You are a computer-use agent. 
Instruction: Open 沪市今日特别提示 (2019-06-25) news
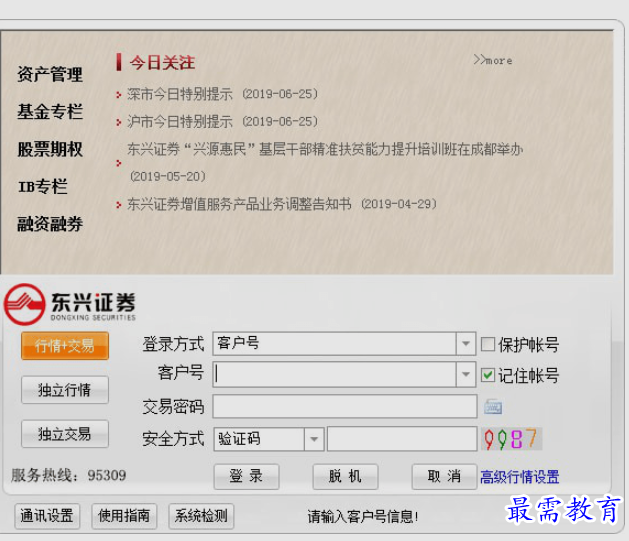pos(222,122)
